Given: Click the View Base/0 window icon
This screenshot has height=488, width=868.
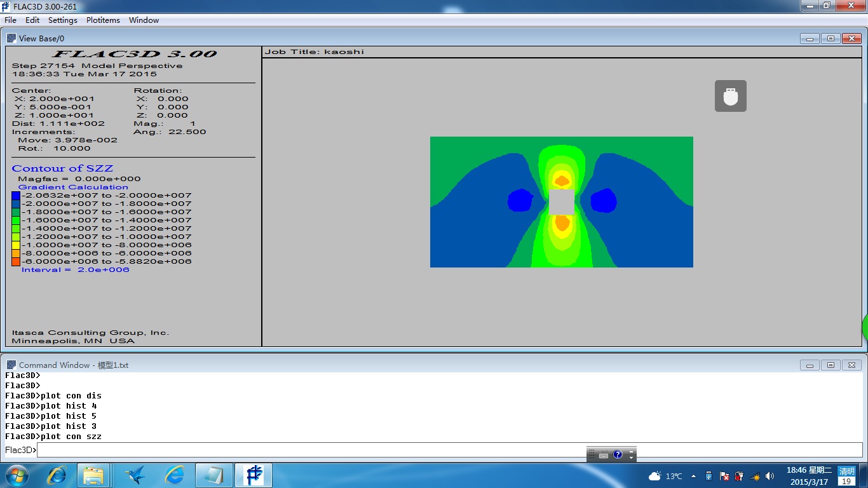Looking at the screenshot, I should coord(11,38).
